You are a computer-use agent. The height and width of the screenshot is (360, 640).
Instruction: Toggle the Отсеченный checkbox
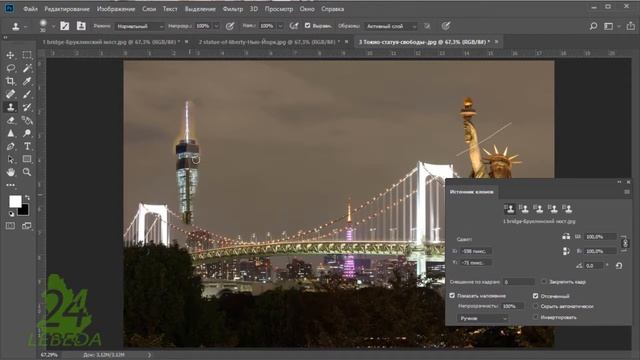tap(536, 296)
